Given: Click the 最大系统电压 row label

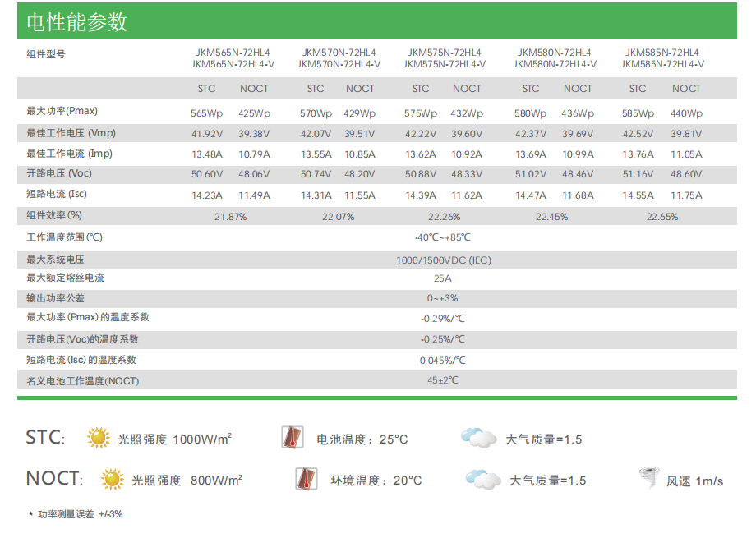Looking at the screenshot, I should (55, 260).
